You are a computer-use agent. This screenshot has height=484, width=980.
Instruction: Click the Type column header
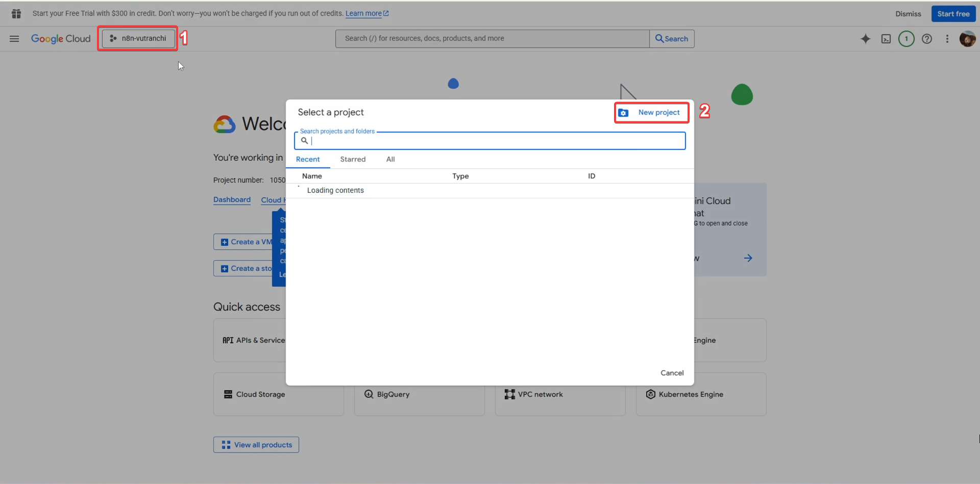(x=460, y=176)
